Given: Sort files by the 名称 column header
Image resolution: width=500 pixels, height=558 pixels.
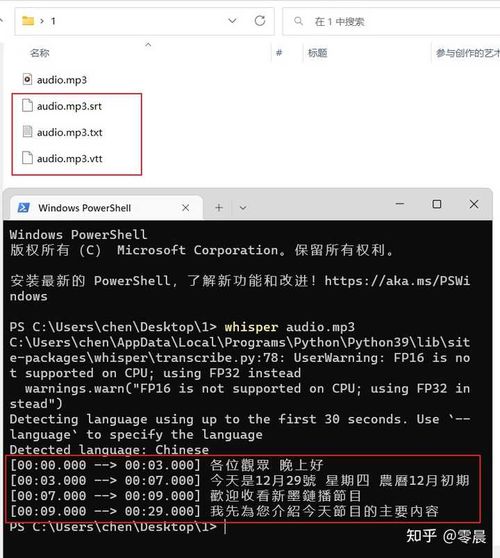Looking at the screenshot, I should coord(40,53).
